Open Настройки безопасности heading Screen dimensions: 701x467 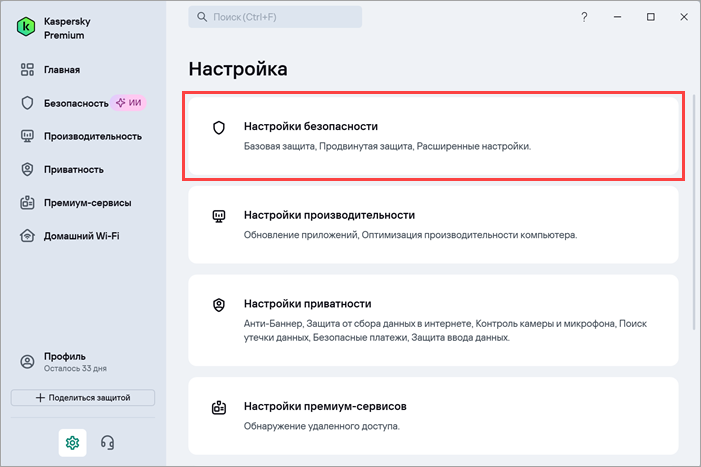311,126
